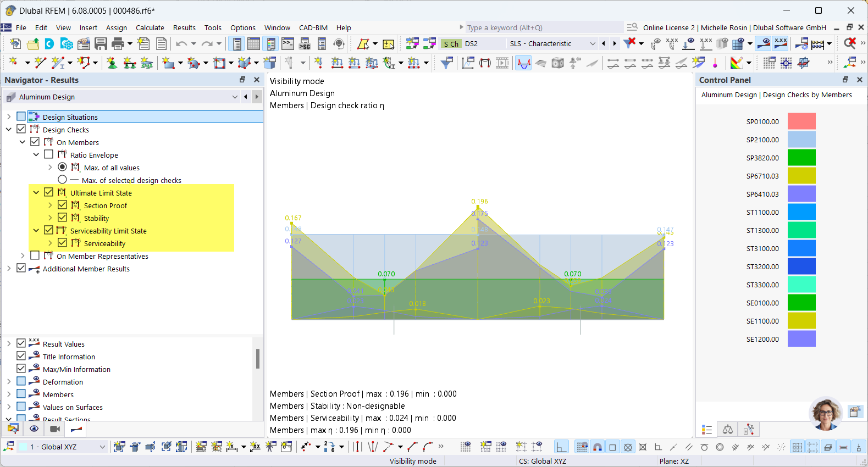Click the ST3300.00 turquoise color swatch

click(801, 285)
